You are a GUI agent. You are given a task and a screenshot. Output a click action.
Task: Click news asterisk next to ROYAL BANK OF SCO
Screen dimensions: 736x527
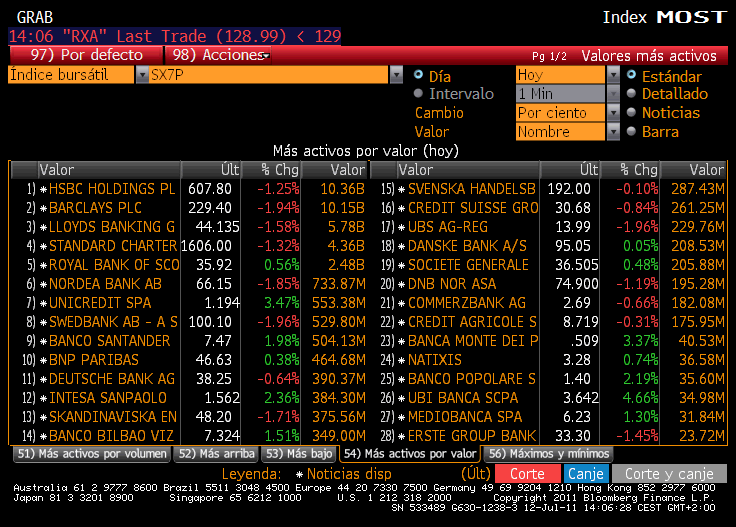point(43,266)
